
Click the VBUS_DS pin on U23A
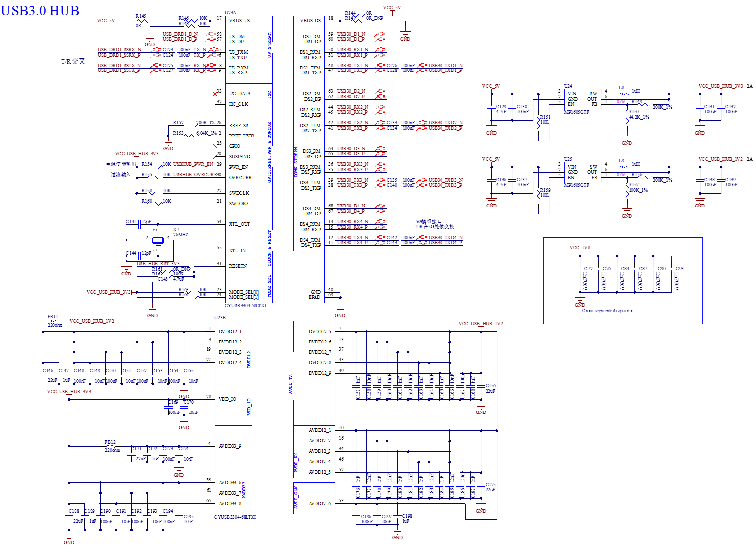310,21
